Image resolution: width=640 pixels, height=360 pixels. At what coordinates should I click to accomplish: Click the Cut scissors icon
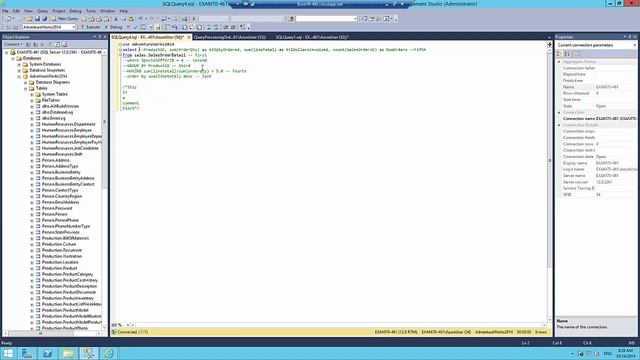pos(116,19)
